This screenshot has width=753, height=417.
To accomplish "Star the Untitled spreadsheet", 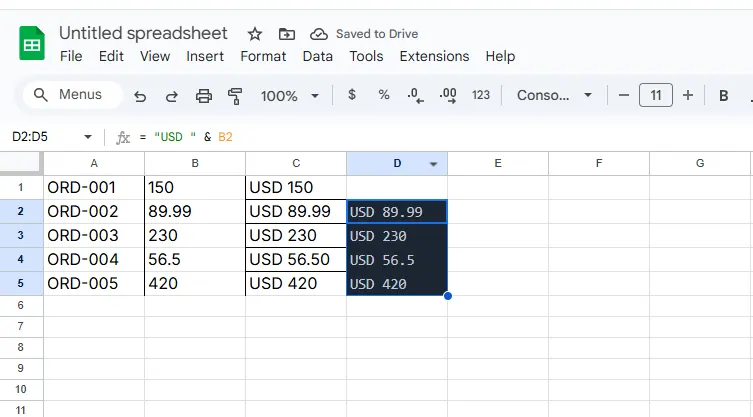I will point(255,34).
